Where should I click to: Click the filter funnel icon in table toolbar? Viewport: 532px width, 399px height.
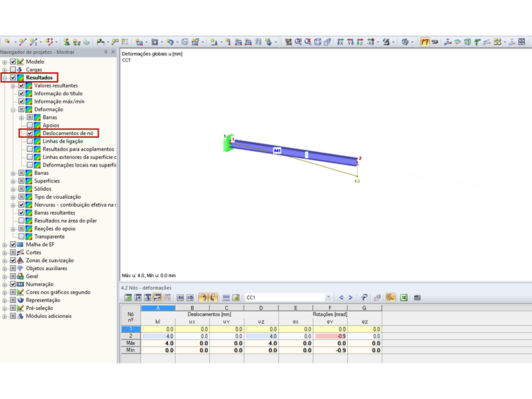coord(364,297)
